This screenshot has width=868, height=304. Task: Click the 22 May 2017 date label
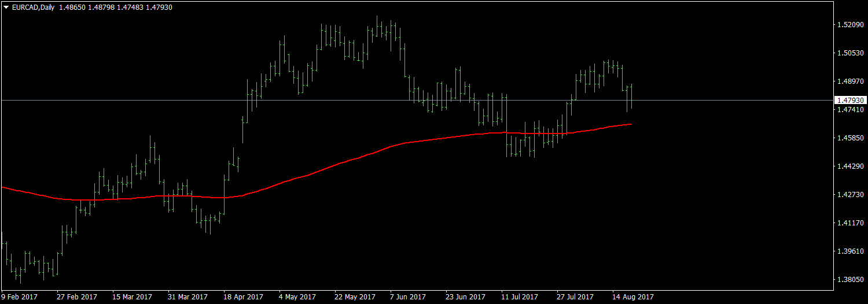355,297
